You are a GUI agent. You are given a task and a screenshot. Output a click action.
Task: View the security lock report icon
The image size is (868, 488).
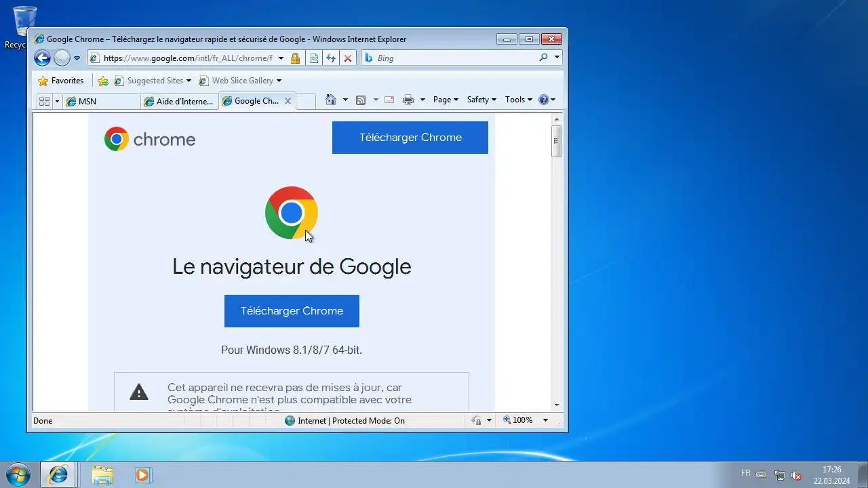(295, 58)
